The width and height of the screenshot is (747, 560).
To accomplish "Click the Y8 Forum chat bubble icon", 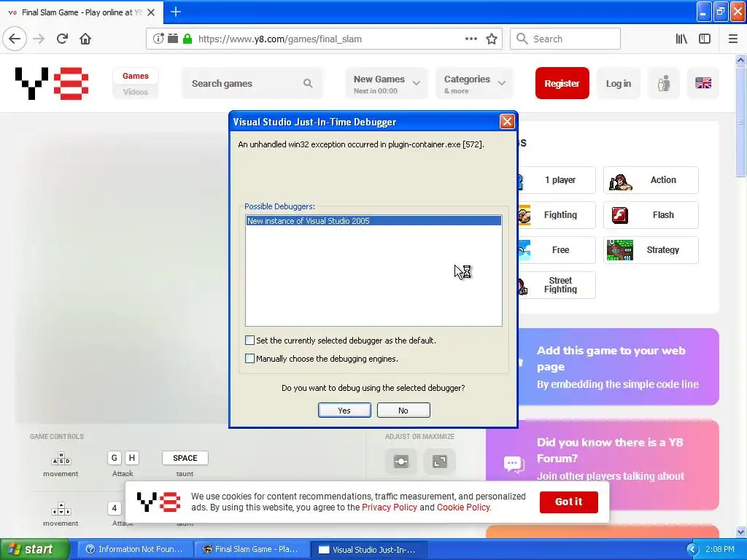I will (x=514, y=463).
